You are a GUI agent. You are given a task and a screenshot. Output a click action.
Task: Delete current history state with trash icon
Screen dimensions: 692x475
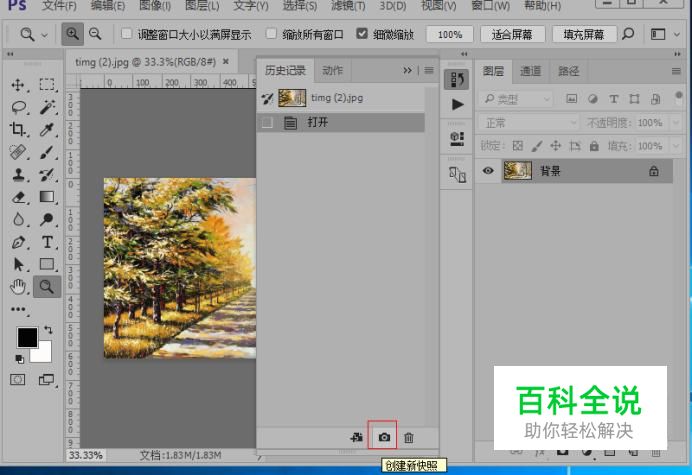(409, 437)
